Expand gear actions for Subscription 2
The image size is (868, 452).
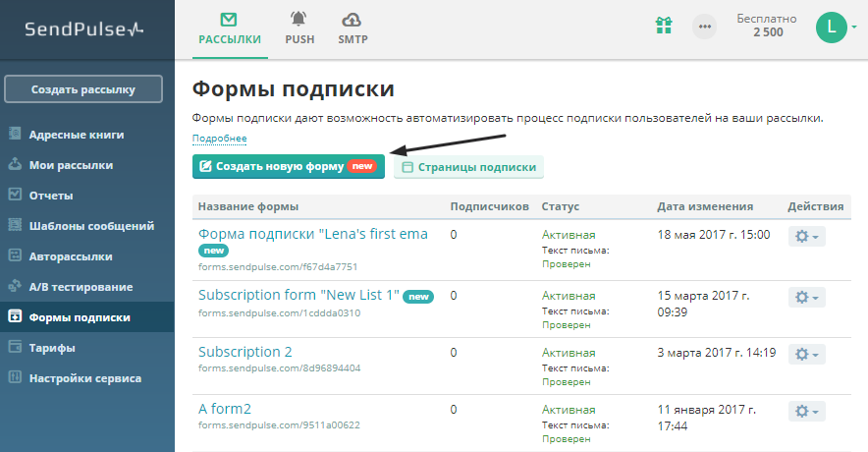pyautogui.click(x=806, y=354)
